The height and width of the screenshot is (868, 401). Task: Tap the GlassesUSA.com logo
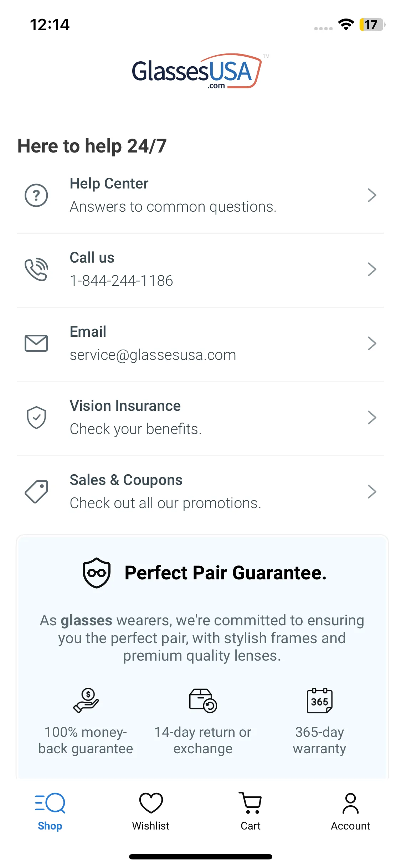(x=197, y=71)
